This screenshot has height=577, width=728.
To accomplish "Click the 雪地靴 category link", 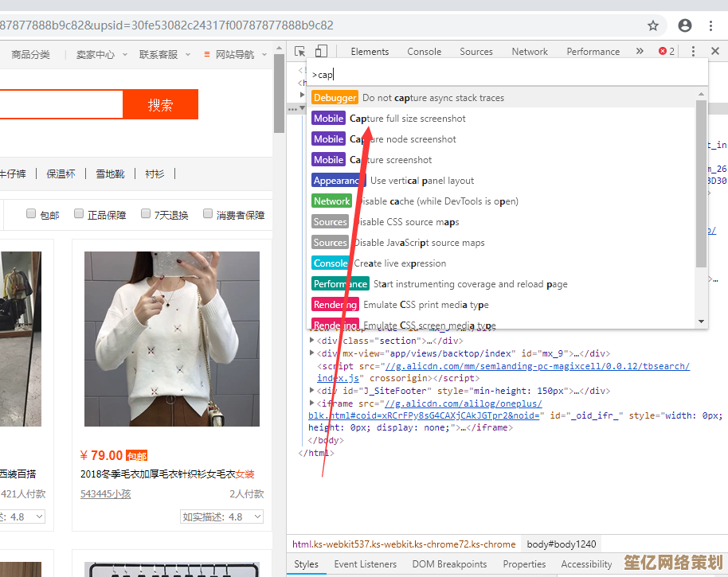I will [110, 174].
